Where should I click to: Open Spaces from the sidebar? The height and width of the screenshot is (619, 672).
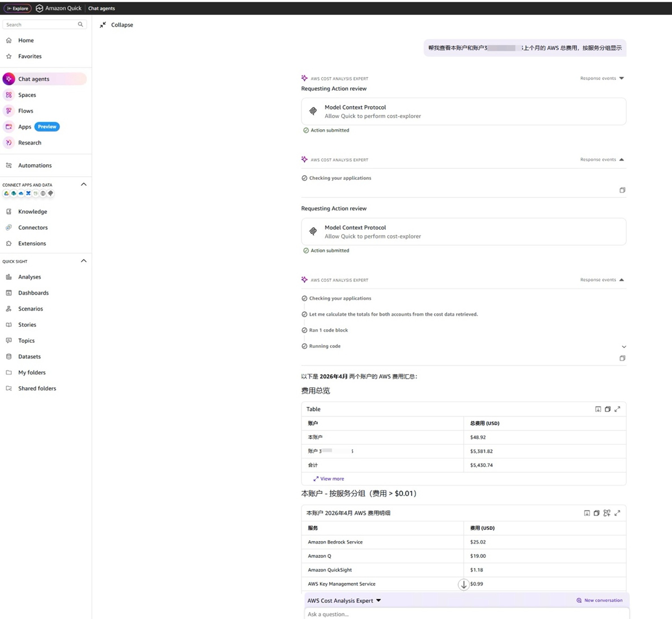click(27, 95)
